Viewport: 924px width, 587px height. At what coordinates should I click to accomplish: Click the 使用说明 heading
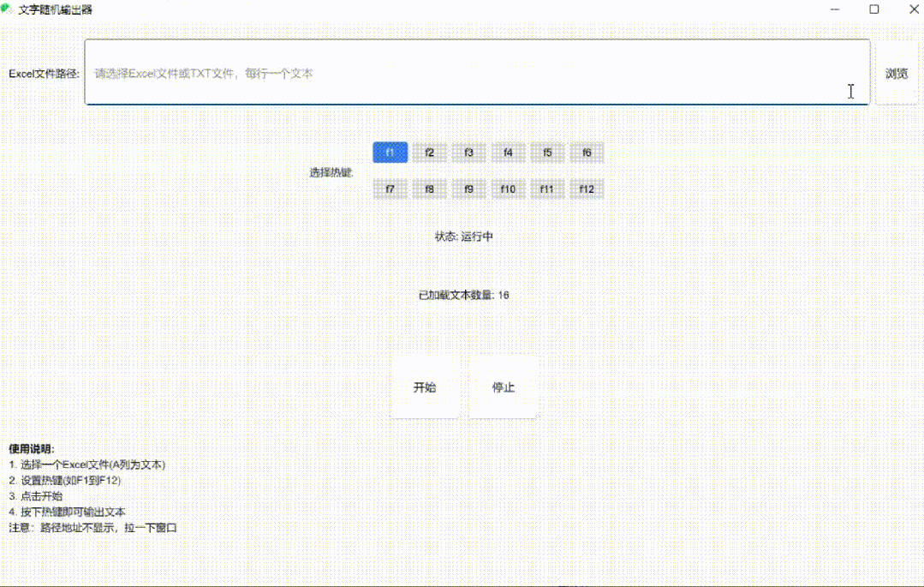coord(31,449)
